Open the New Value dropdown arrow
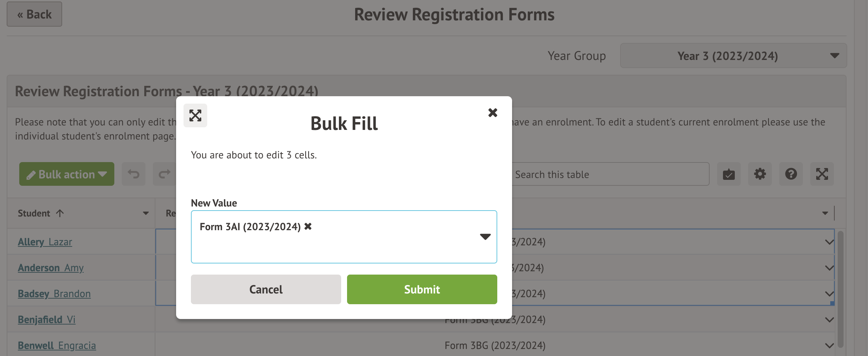The height and width of the screenshot is (356, 868). pyautogui.click(x=485, y=236)
